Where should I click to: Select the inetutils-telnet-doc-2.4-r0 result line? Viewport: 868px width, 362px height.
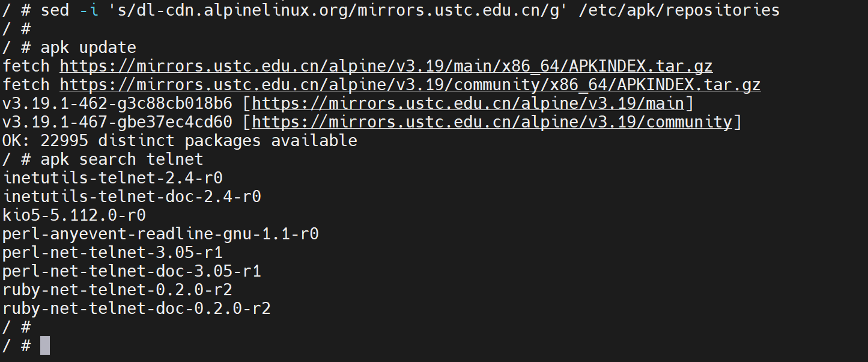pyautogui.click(x=132, y=197)
